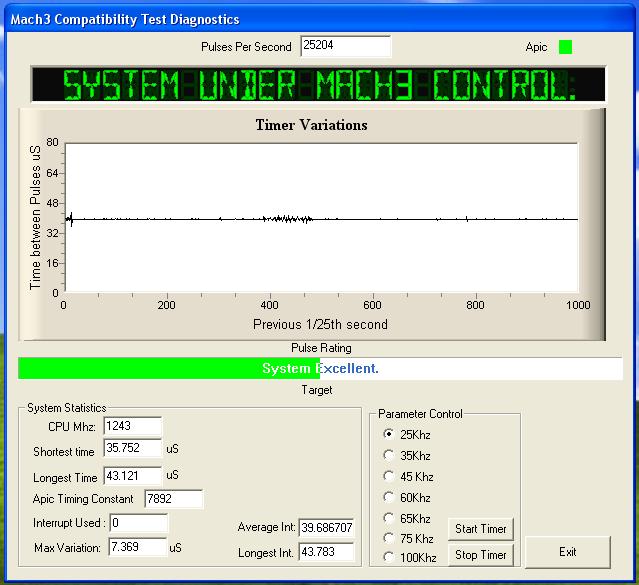Viewport: 639px width, 585px height.
Task: Select the 60Khz radio button
Action: pyautogui.click(x=390, y=497)
